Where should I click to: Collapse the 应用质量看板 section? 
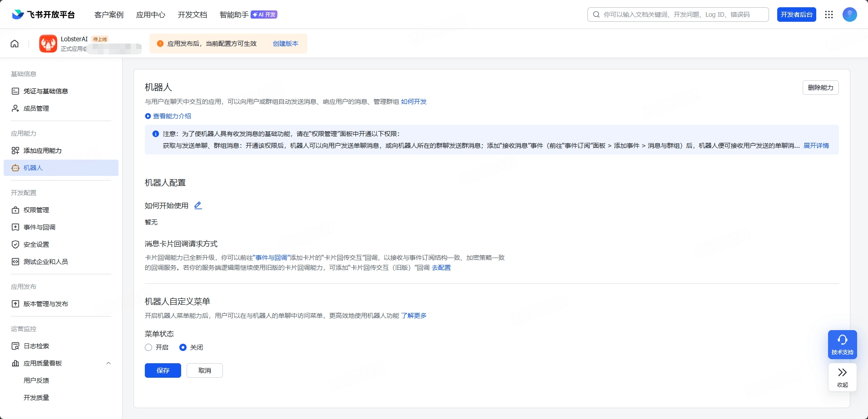point(108,363)
